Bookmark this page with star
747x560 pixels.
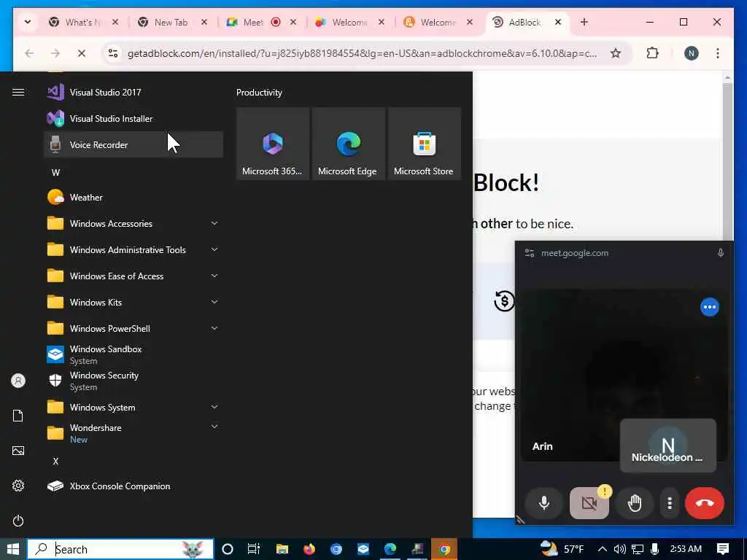coord(616,53)
